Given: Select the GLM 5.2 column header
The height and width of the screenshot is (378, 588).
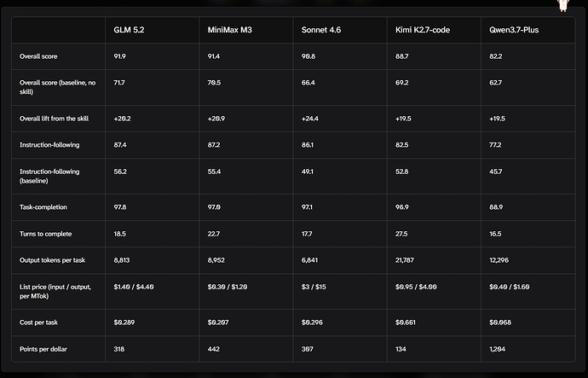Looking at the screenshot, I should [129, 30].
